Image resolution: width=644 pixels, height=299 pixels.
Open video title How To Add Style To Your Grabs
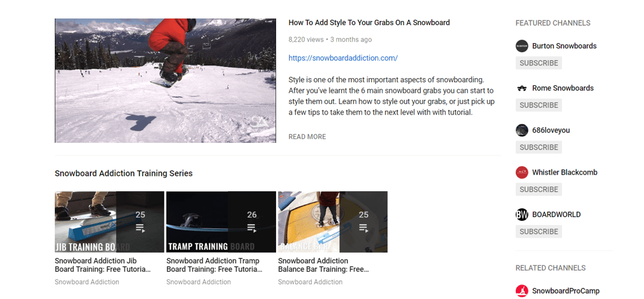click(x=369, y=22)
